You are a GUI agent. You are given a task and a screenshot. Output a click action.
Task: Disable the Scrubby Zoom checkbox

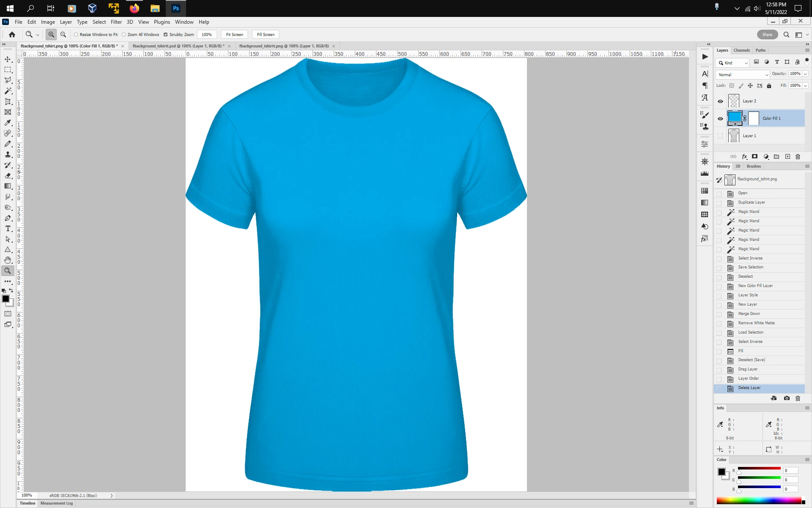(166, 35)
